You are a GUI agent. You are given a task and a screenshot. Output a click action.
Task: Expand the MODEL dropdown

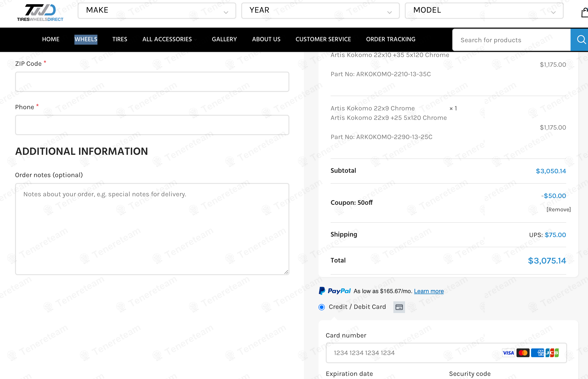click(484, 11)
